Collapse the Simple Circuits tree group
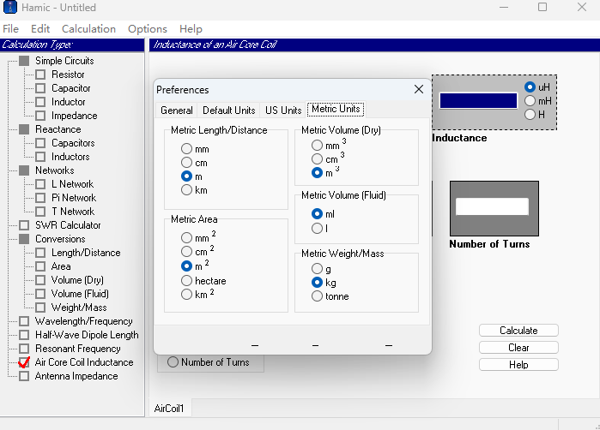Image resolution: width=600 pixels, height=430 pixels. (x=25, y=61)
